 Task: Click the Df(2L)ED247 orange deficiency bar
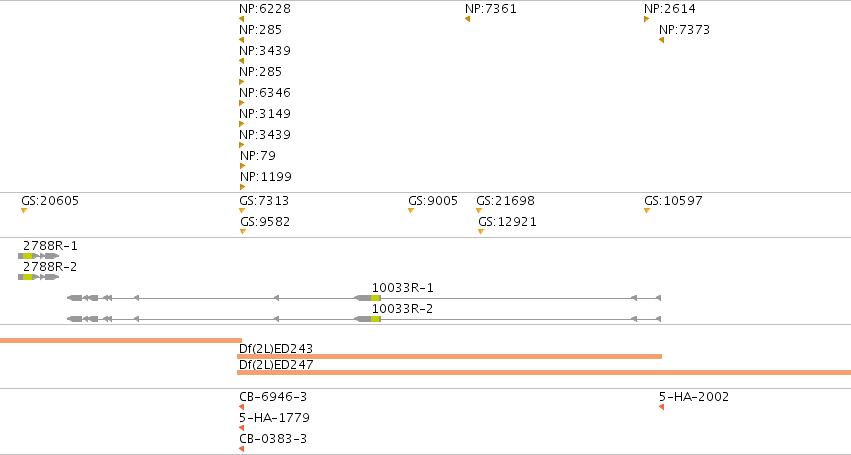[x=544, y=372]
